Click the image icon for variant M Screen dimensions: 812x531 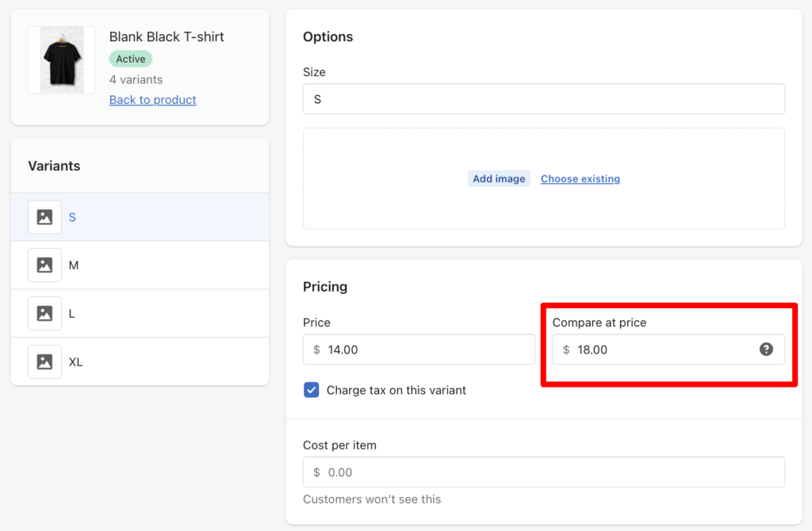coord(44,265)
